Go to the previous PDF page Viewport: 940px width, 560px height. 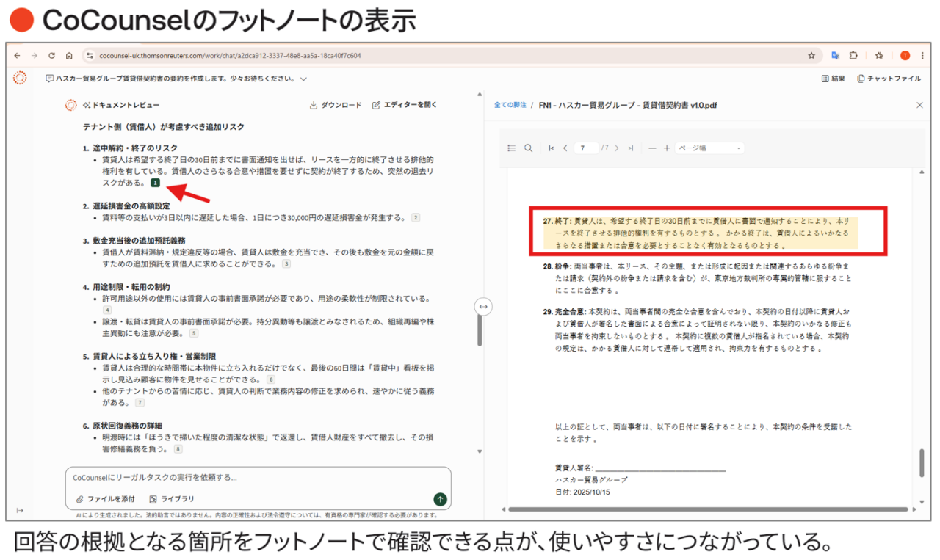coord(565,148)
